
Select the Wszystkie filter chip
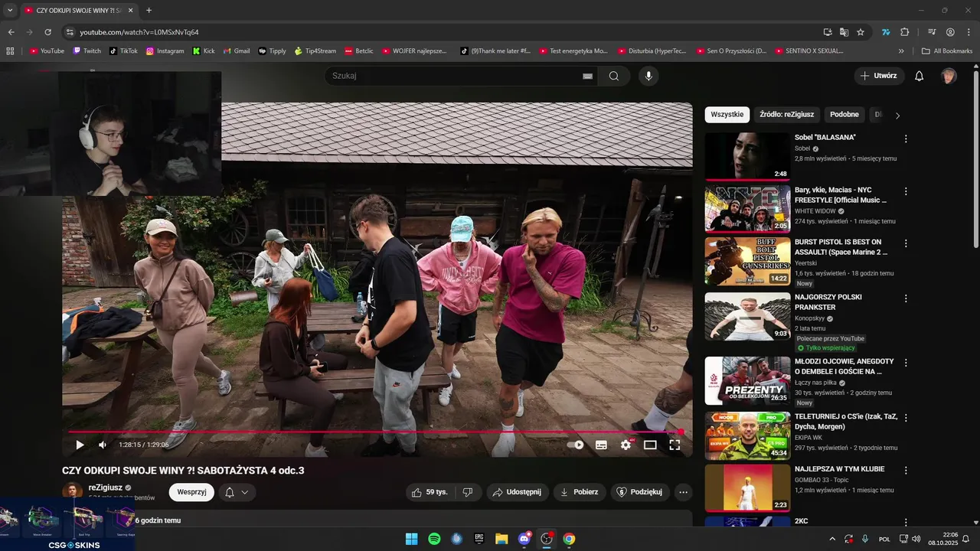click(x=727, y=115)
